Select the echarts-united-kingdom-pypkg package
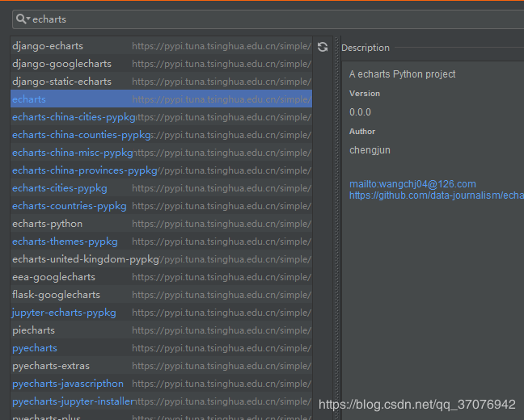The height and width of the screenshot is (420, 524). [162, 259]
